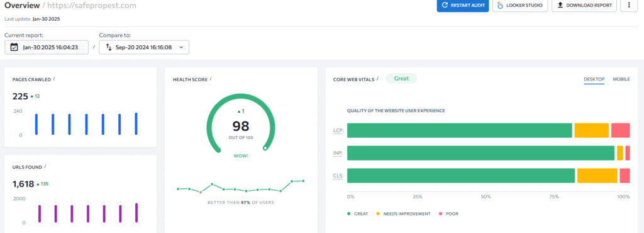The image size is (644, 233).
Task: Click the Last update Jan-30 2025 text
Action: (32, 19)
